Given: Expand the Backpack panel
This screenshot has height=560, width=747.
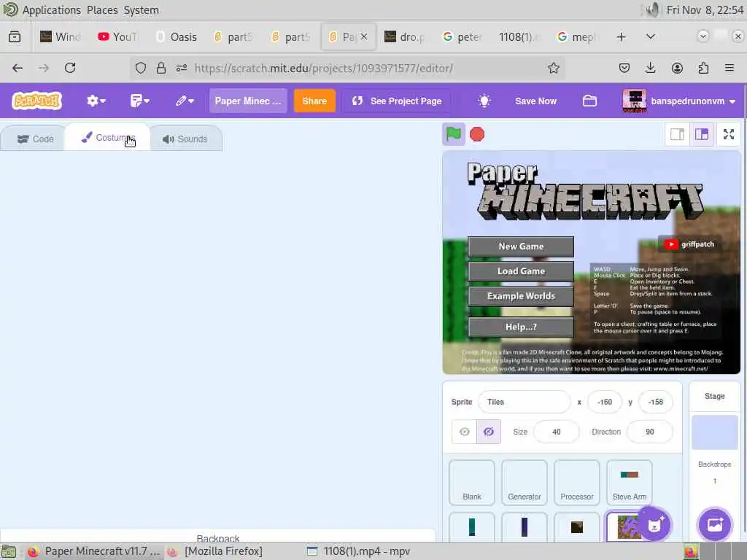Looking at the screenshot, I should [x=217, y=537].
